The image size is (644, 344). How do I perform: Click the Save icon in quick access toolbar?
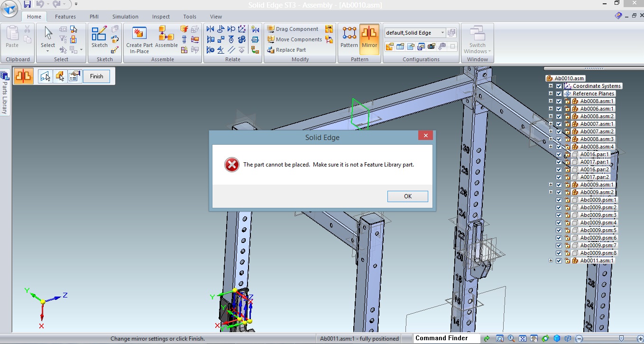point(27,4)
